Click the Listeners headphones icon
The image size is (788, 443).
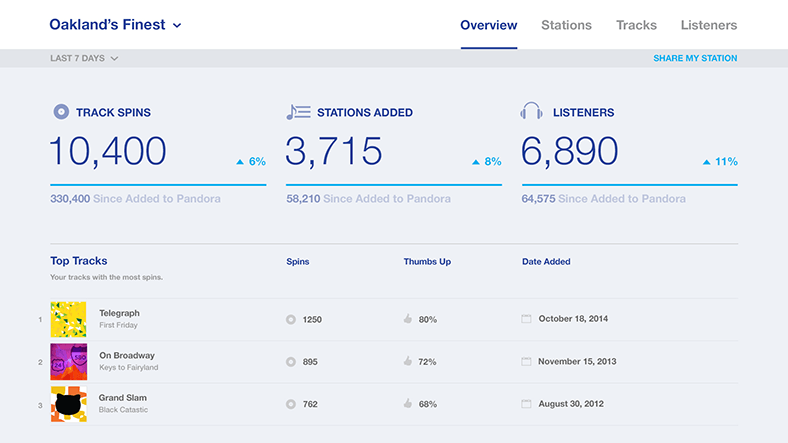pos(532,112)
